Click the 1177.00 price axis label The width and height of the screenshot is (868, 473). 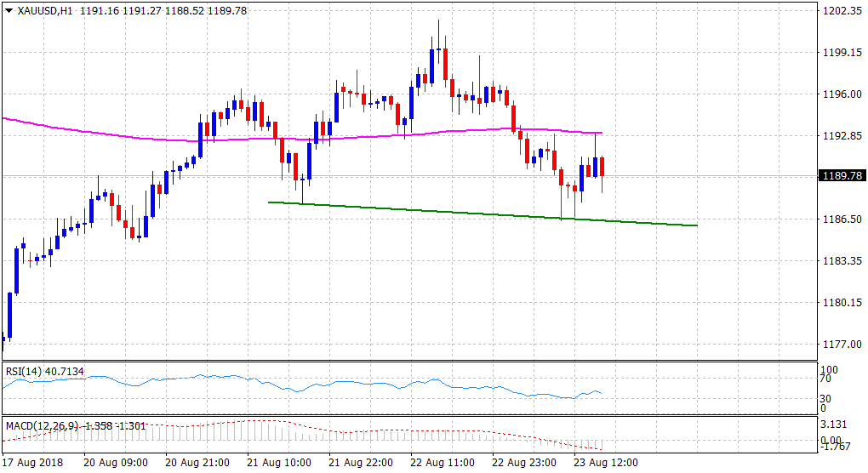pos(841,345)
